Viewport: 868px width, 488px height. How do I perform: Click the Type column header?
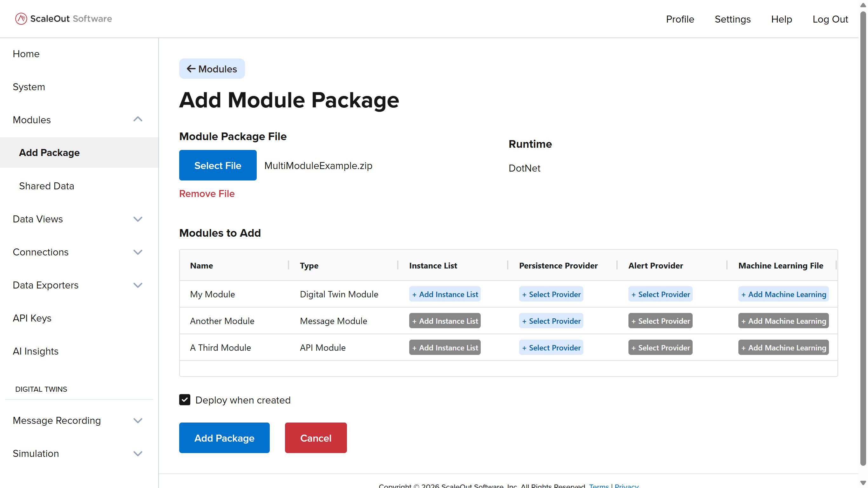(309, 266)
